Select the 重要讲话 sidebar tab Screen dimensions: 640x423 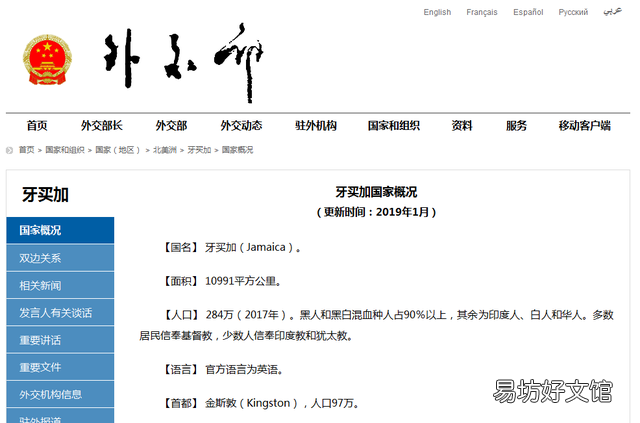click(x=60, y=340)
